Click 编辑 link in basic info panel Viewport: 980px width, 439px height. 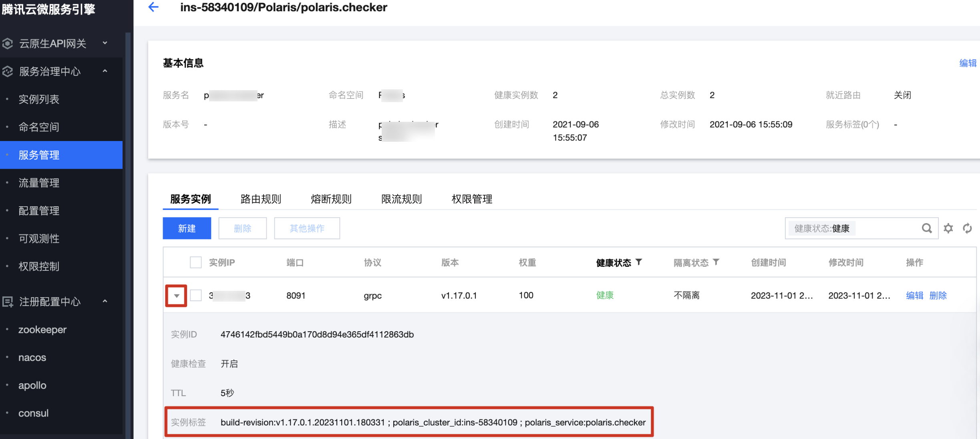968,63
